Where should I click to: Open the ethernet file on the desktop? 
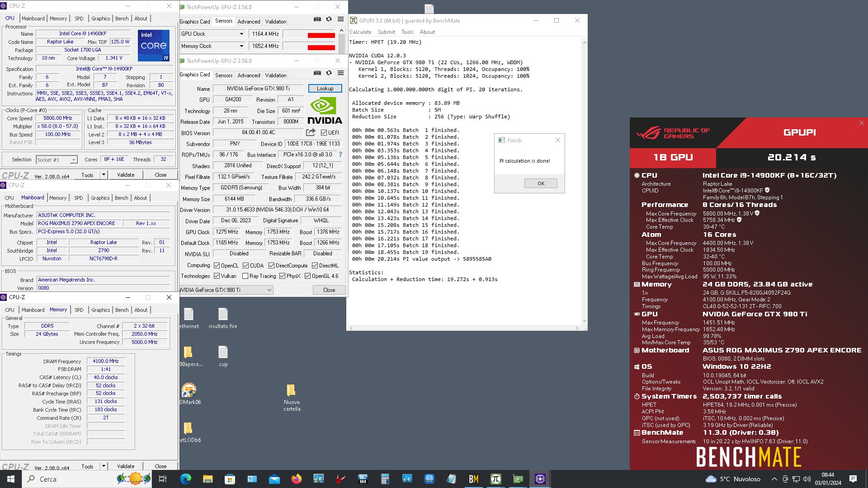(189, 318)
